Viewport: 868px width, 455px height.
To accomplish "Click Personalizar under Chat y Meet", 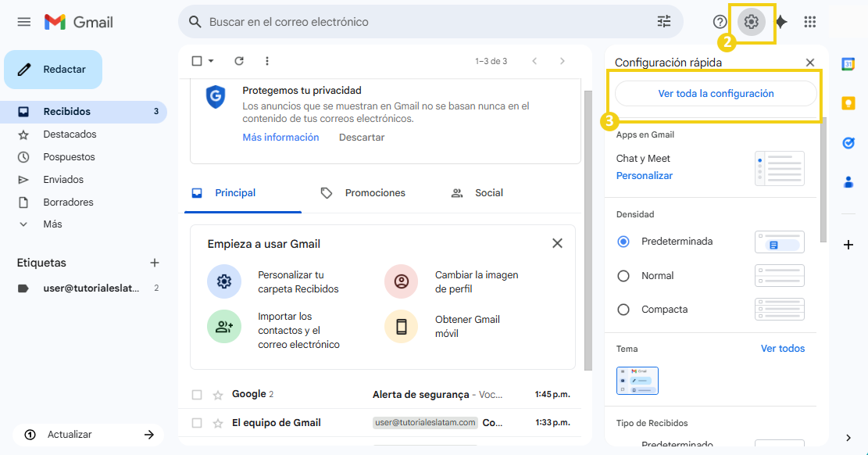I will click(x=645, y=176).
